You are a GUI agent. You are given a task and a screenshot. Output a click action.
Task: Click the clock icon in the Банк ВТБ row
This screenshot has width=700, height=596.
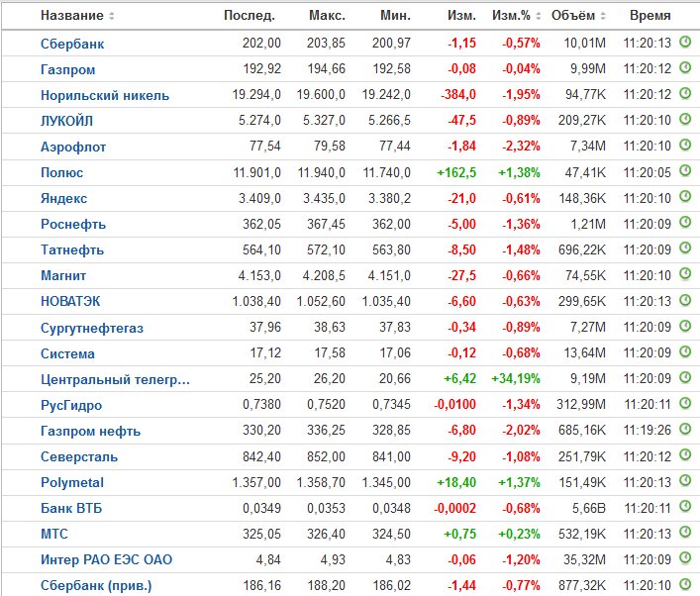tap(685, 506)
